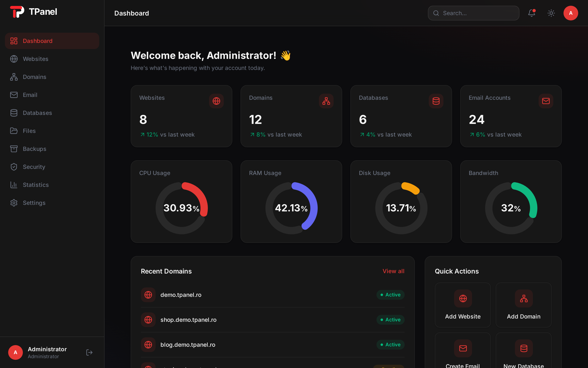
Task: Click the 4% vs last week trend
Action: [x=386, y=135]
